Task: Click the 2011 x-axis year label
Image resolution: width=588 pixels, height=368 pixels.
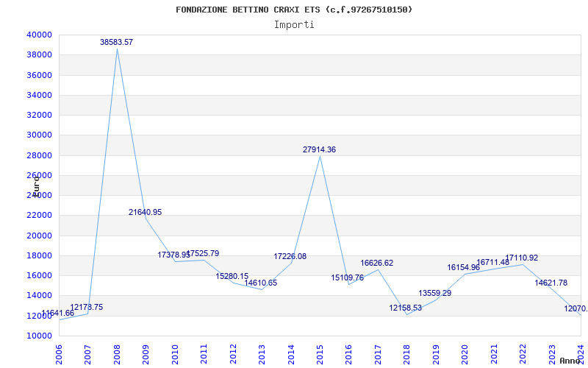Action: (x=204, y=354)
